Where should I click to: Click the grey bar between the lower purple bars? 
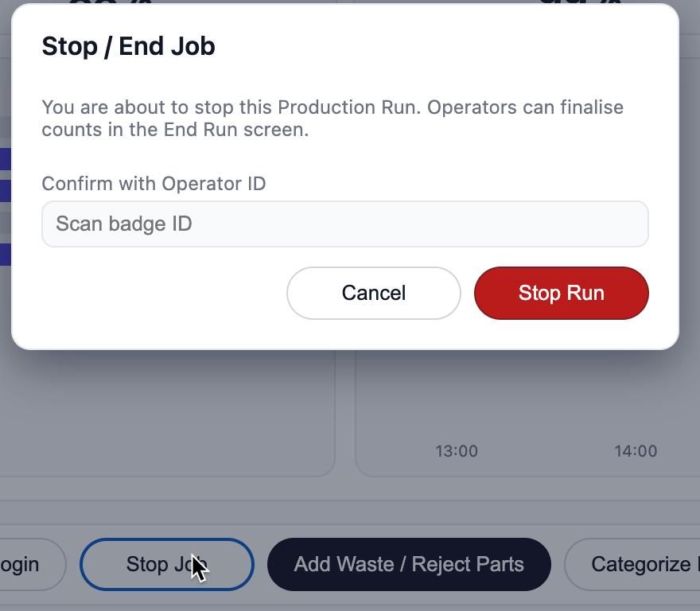point(5,222)
